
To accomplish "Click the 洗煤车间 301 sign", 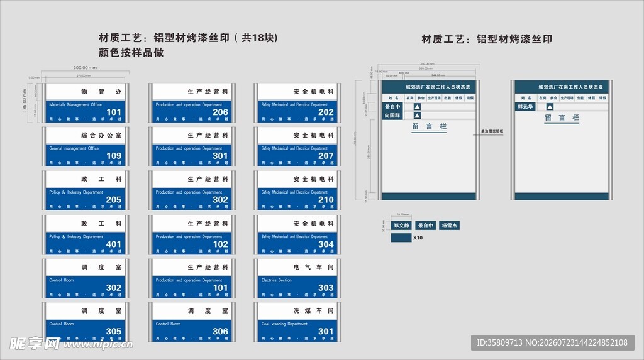I will (x=297, y=322).
